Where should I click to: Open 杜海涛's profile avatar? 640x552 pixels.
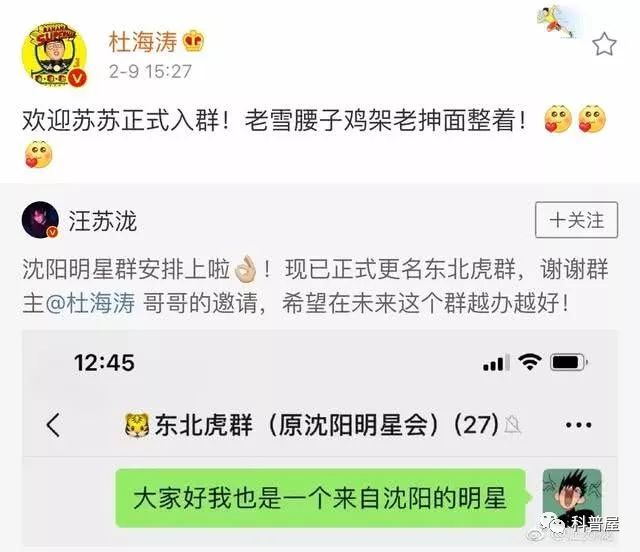click(x=54, y=55)
